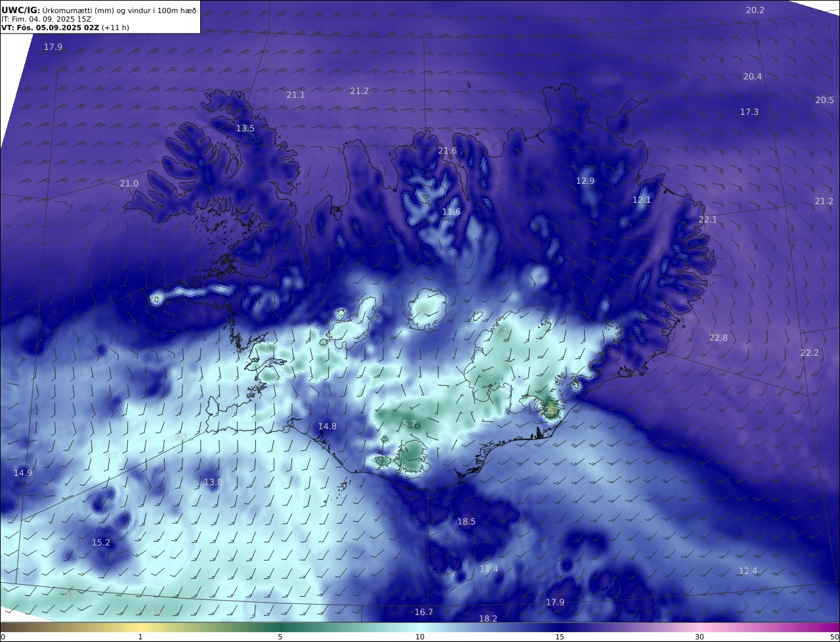
Task: Click the 14.8 value on the map
Action: tap(327, 426)
